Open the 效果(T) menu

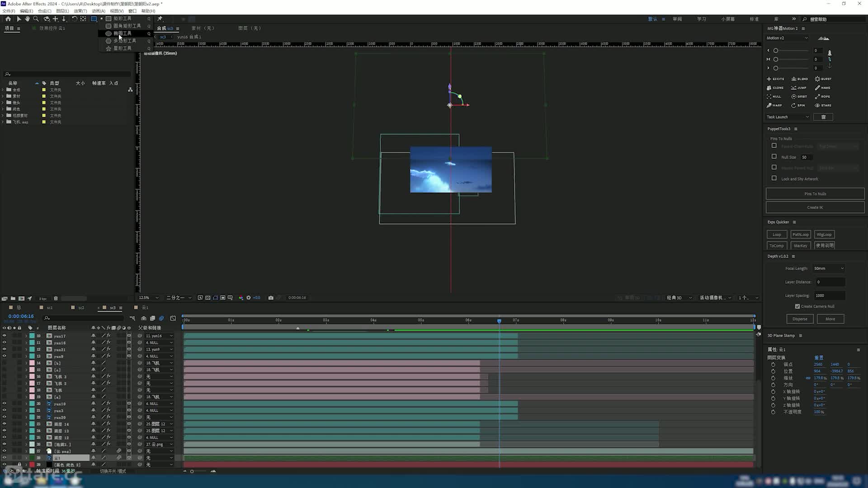click(x=80, y=11)
